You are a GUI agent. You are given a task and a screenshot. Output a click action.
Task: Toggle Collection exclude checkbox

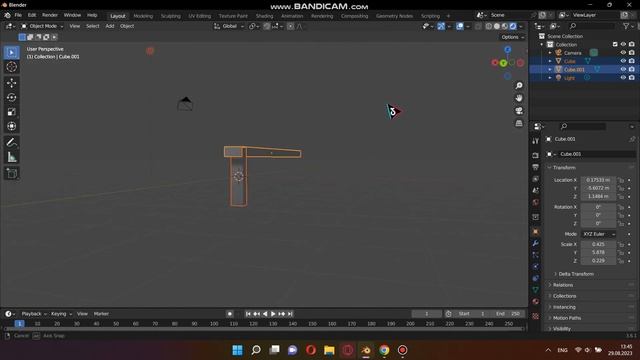point(615,44)
